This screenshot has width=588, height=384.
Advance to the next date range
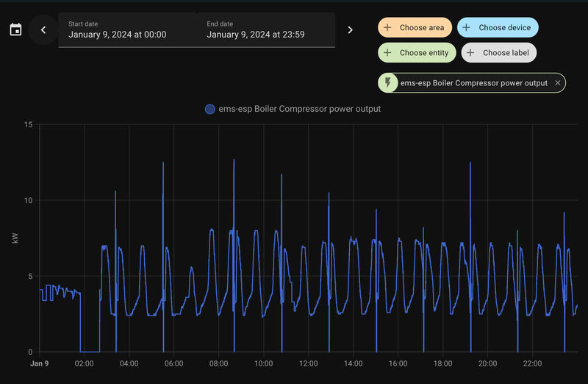pyautogui.click(x=350, y=30)
